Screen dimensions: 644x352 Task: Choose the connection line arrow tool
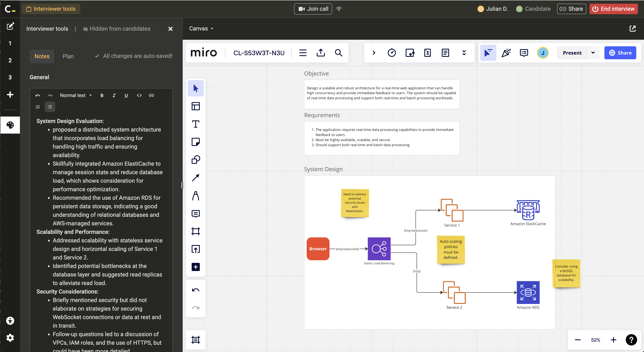click(x=196, y=177)
